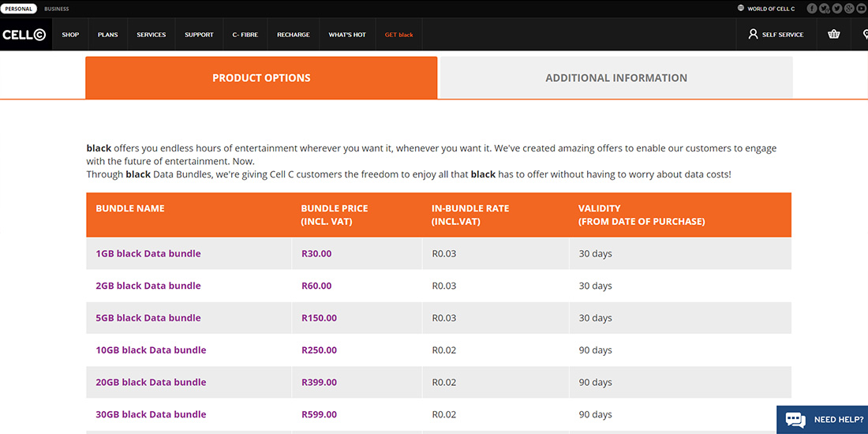This screenshot has width=868, height=434.
Task: Open the plain Twitter bird icon
Action: [x=837, y=9]
